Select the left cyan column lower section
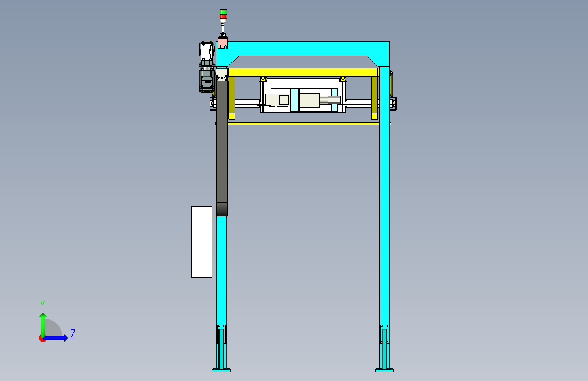 (x=221, y=270)
